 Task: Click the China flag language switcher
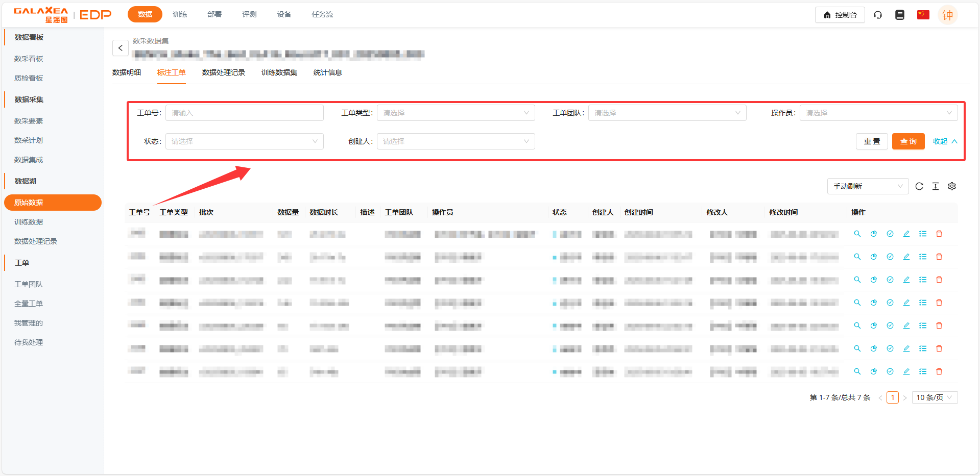click(923, 15)
